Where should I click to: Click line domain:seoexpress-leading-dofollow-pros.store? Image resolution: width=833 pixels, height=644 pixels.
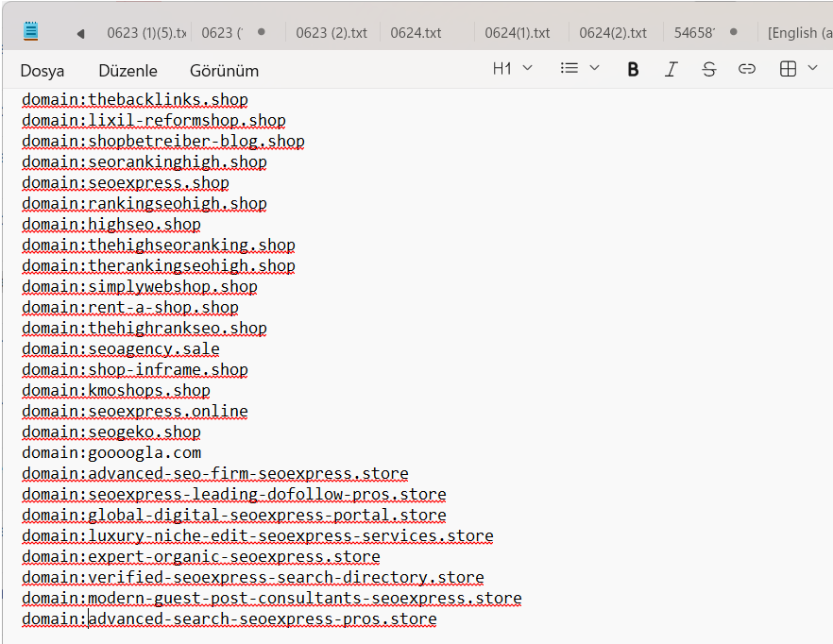[234, 494]
